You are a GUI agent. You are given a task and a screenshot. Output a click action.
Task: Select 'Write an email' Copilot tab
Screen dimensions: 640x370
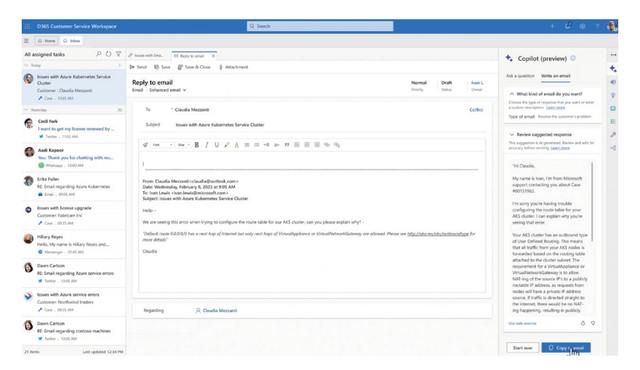click(556, 76)
